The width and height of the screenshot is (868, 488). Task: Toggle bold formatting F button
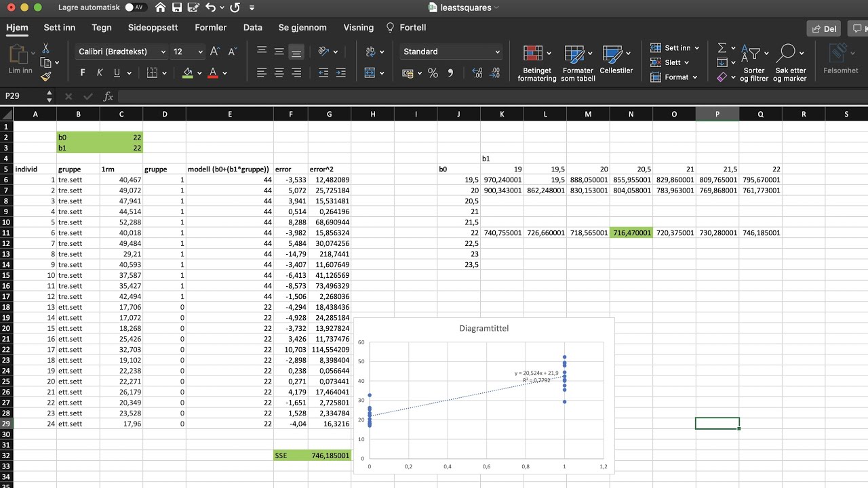click(83, 73)
